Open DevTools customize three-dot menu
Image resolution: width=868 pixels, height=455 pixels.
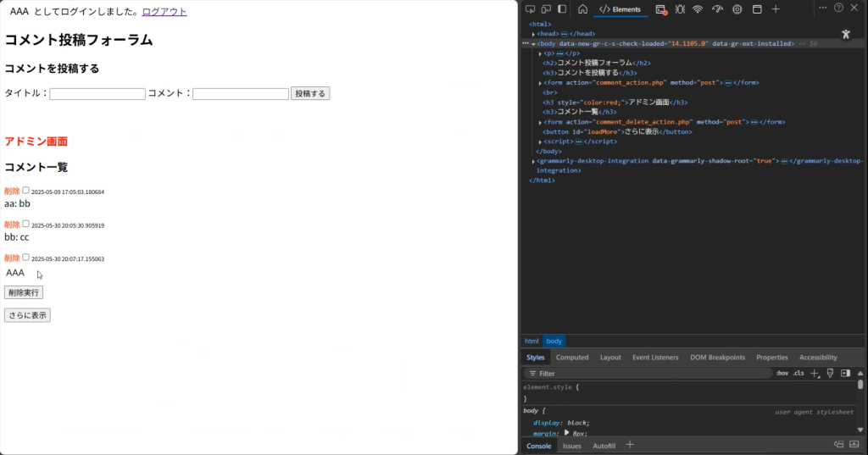pyautogui.click(x=822, y=8)
